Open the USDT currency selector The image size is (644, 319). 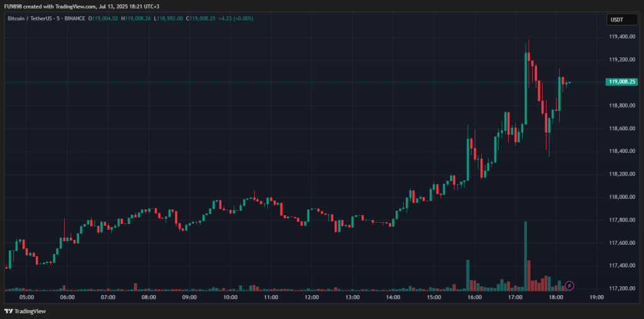point(617,20)
